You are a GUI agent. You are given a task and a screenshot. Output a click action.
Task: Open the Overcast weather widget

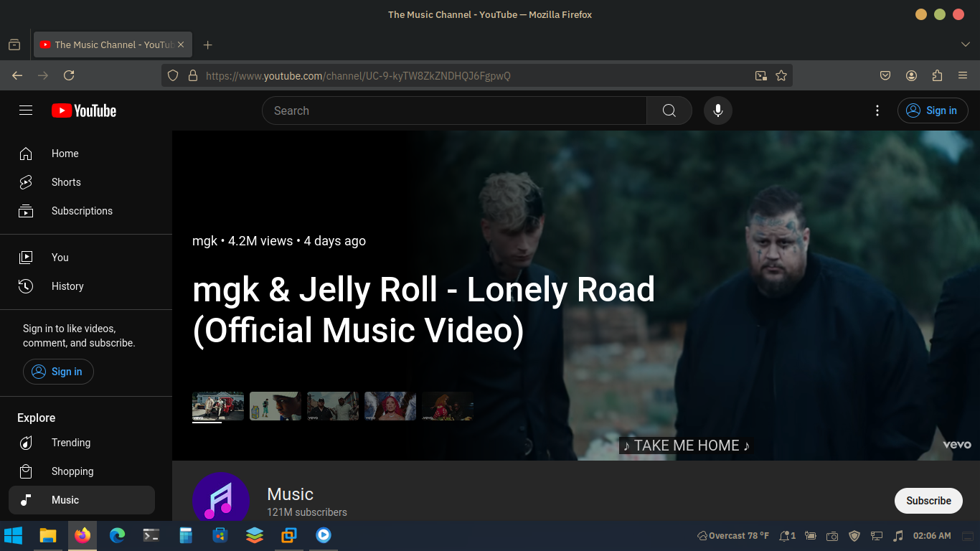pyautogui.click(x=732, y=536)
